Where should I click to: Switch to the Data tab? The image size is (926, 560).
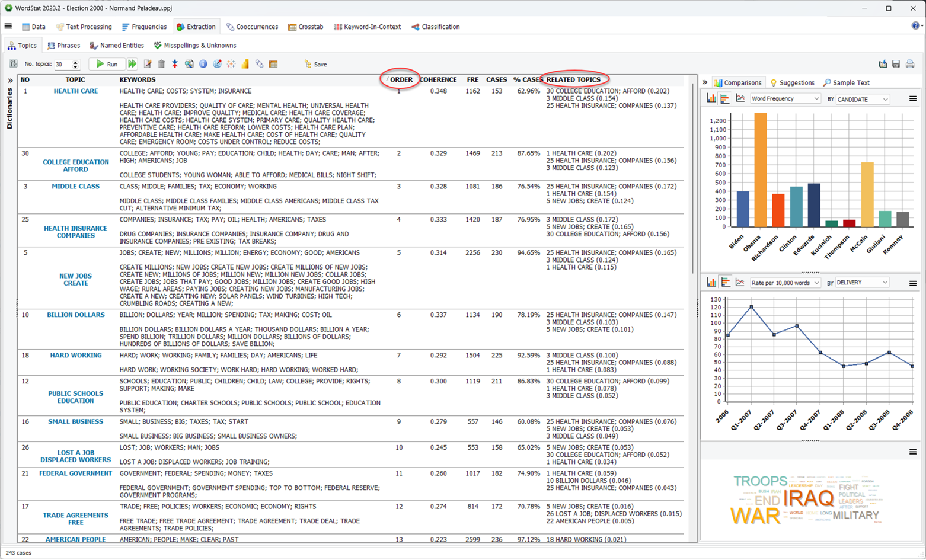34,27
